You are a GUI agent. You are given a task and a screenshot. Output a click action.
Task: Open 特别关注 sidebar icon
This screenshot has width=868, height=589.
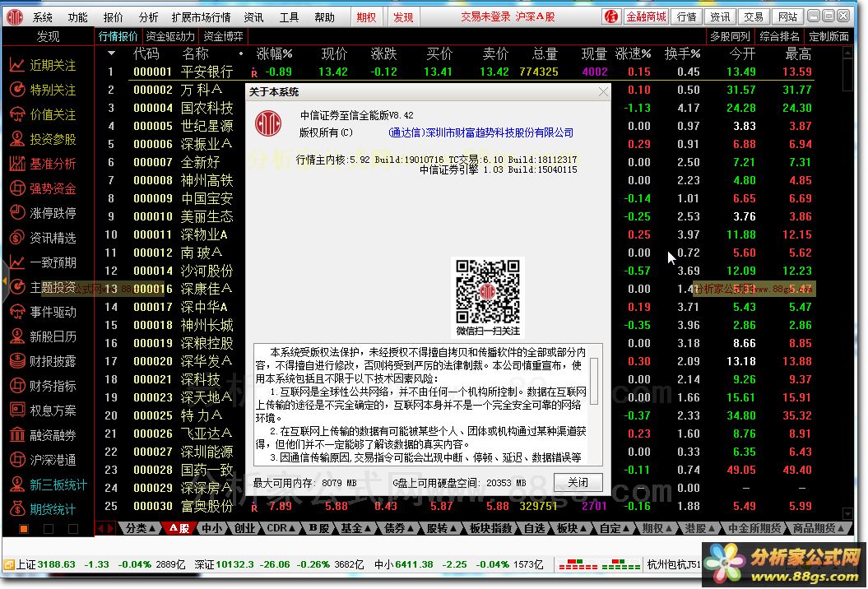coord(16,90)
